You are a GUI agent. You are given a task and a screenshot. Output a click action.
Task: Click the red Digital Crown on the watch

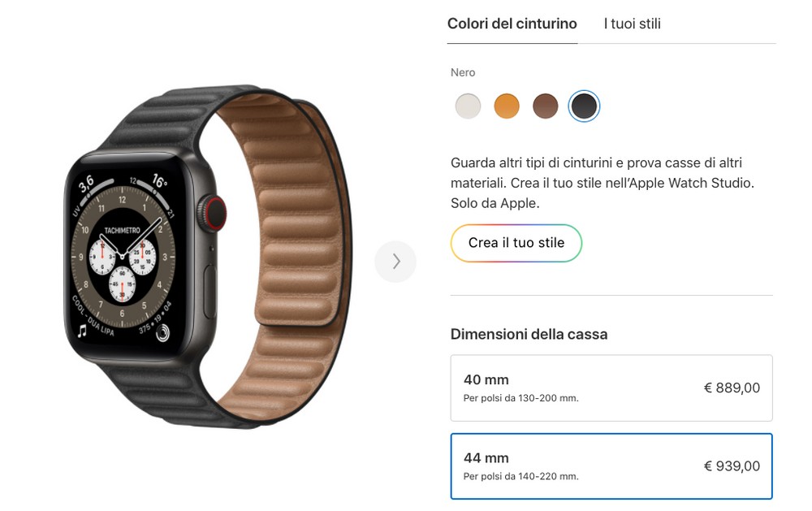click(216, 214)
